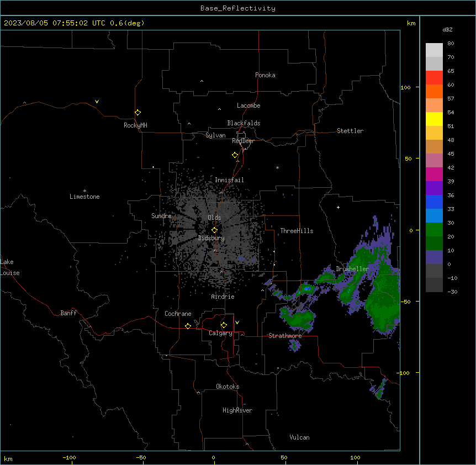
Task: Click the yellow marker south of RedDeer
Action: (x=235, y=155)
